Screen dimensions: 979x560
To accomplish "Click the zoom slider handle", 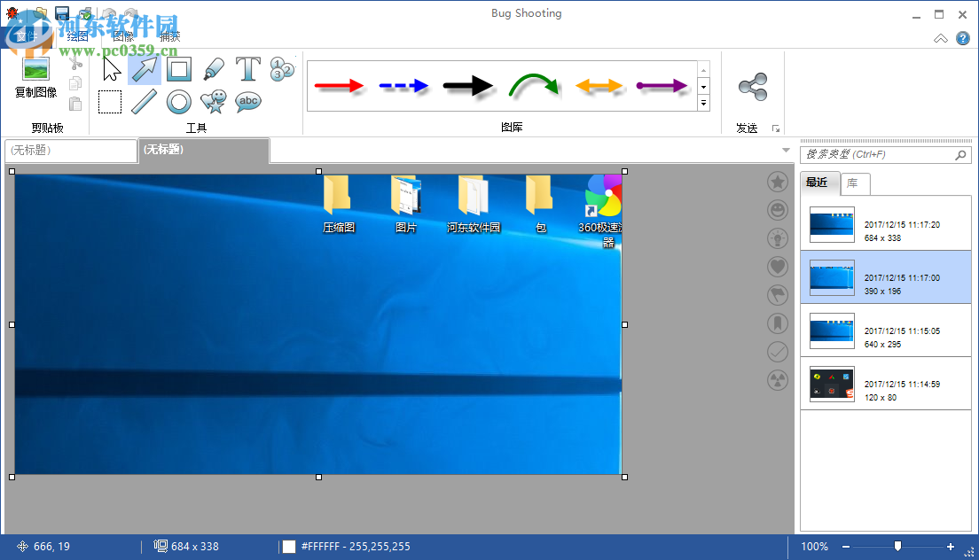I will pos(897,547).
